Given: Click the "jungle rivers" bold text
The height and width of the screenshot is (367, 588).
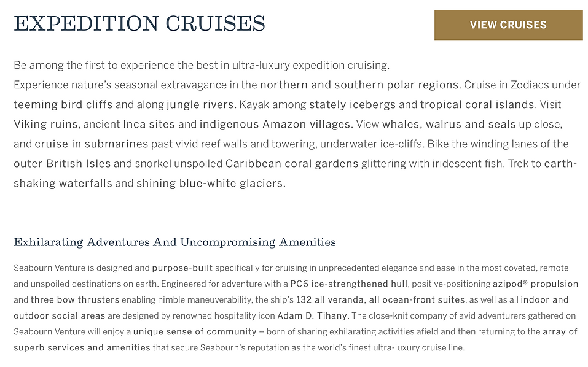Looking at the screenshot, I should click(x=200, y=104).
